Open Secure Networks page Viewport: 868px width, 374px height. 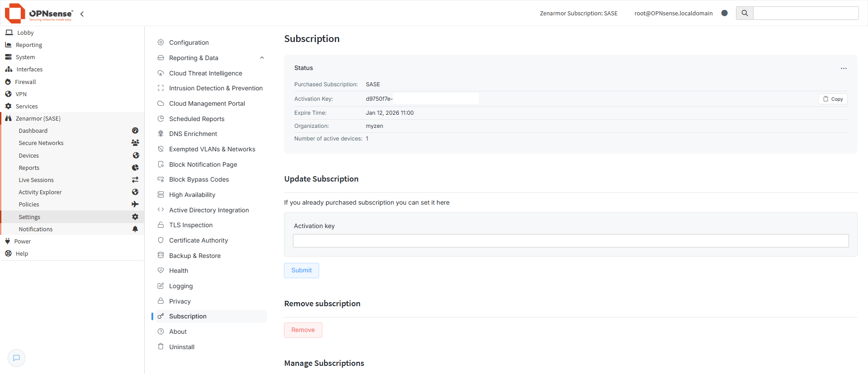(41, 143)
